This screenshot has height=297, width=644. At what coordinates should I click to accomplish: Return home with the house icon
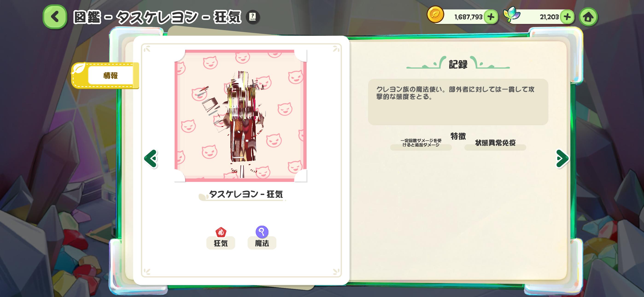588,17
